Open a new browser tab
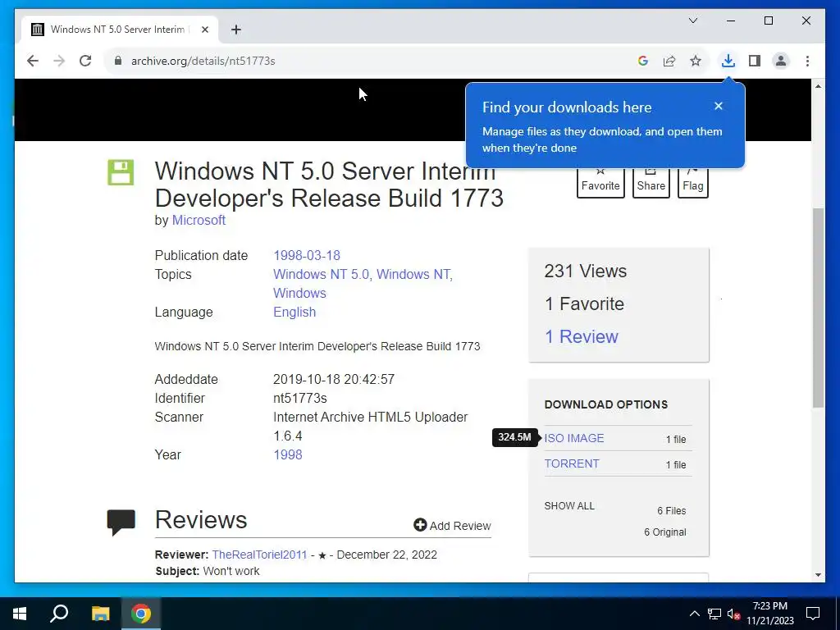The width and height of the screenshot is (840, 630). click(x=235, y=30)
